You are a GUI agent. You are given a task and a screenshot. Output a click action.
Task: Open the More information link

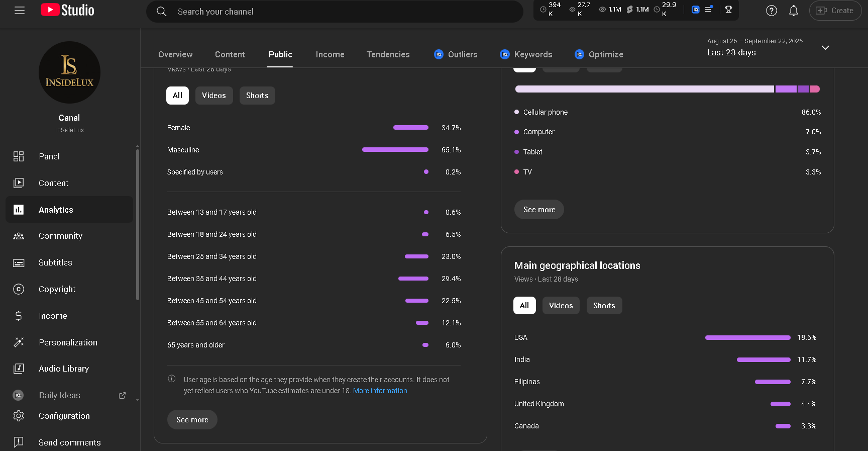coord(380,391)
